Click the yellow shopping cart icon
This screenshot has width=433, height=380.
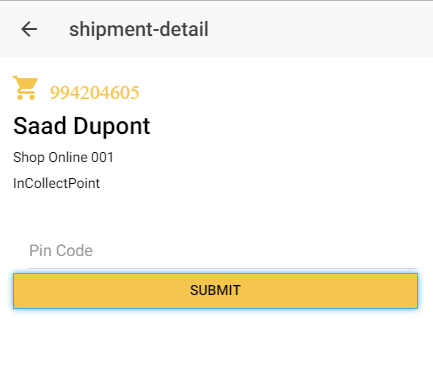25,88
